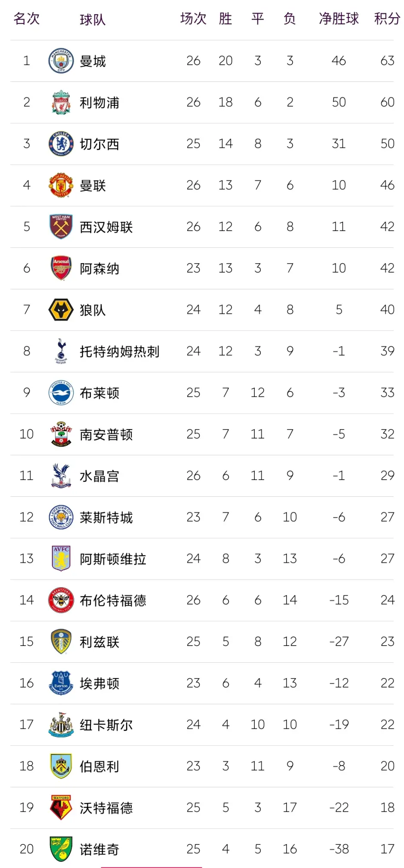Tap the Brighton seagull badge
Viewport: 404px width, 868px height.
61,393
